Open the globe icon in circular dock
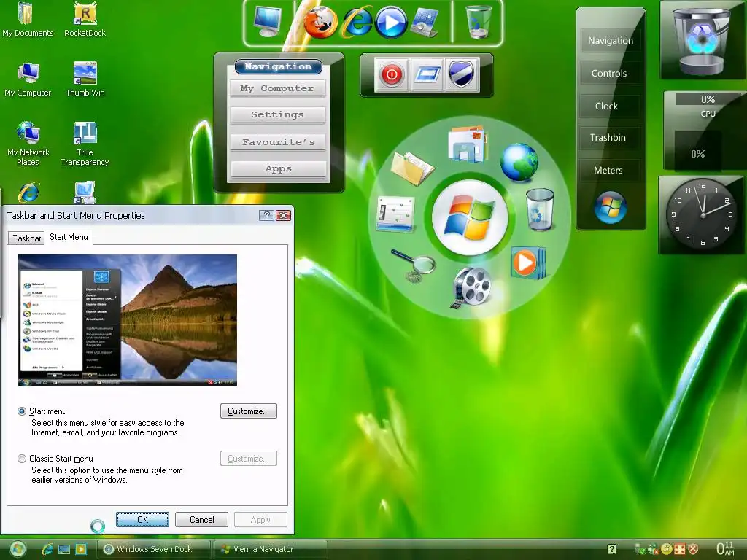 click(x=519, y=163)
